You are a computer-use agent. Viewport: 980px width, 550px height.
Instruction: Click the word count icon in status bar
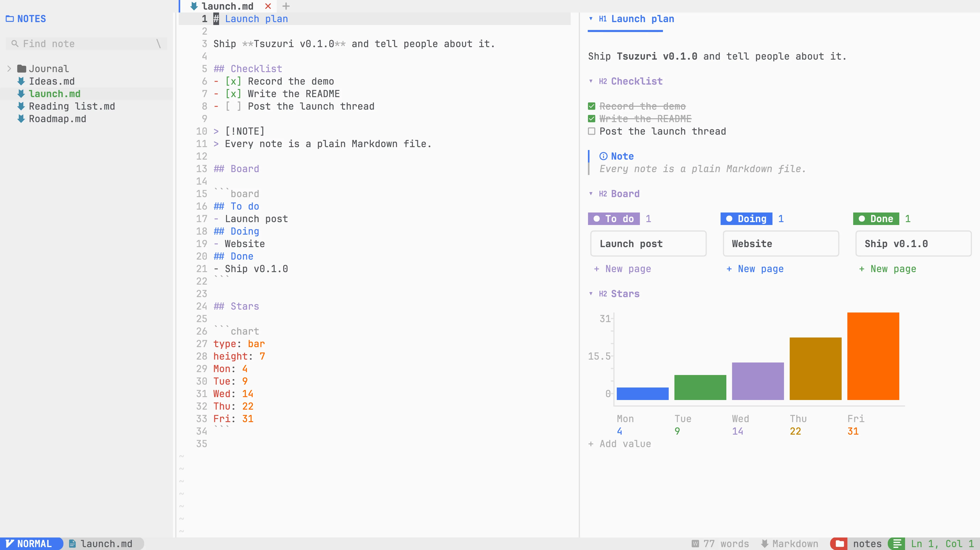click(x=695, y=544)
